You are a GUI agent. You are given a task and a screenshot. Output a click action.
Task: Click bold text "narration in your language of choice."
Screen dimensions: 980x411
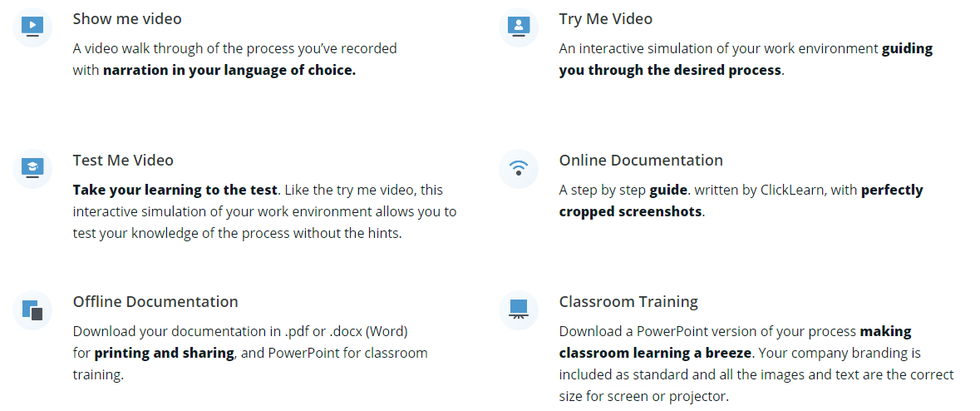coord(229,70)
